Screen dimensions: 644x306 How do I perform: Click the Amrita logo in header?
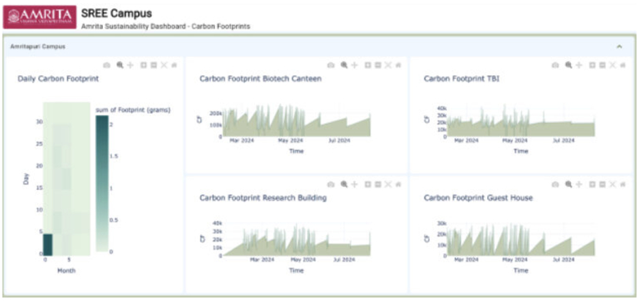(x=39, y=16)
